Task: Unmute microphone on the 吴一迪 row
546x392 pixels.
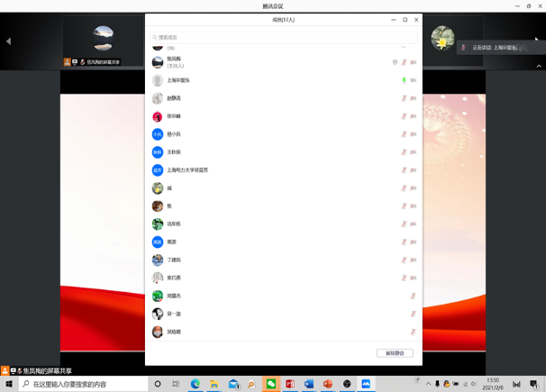Action: point(414,314)
